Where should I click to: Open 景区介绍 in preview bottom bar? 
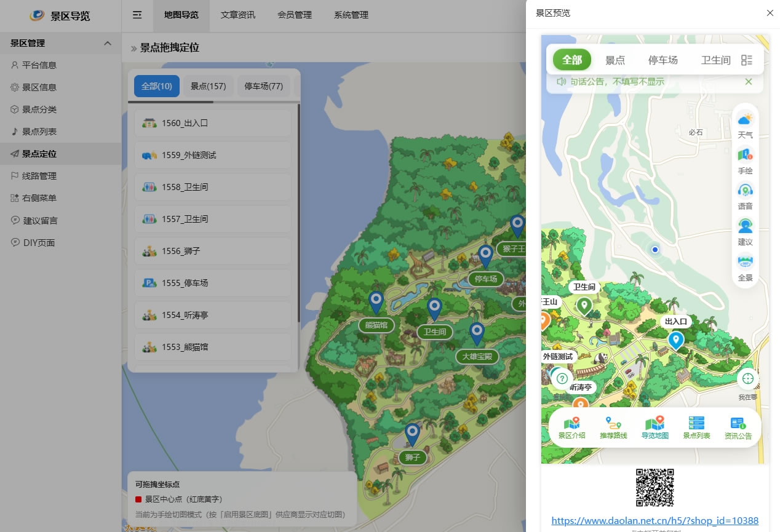point(572,427)
